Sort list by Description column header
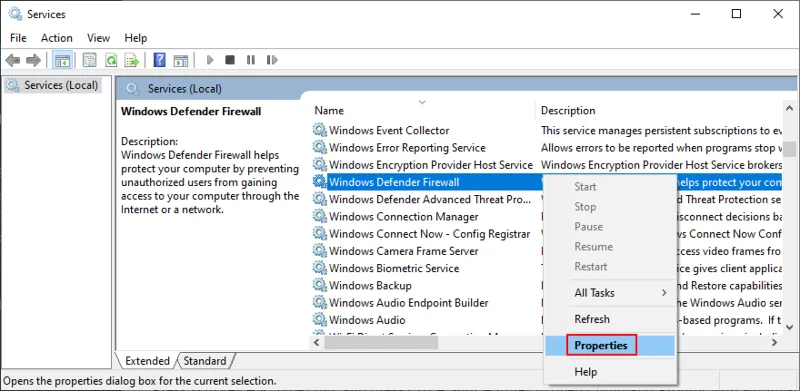800x391 pixels. click(x=658, y=110)
